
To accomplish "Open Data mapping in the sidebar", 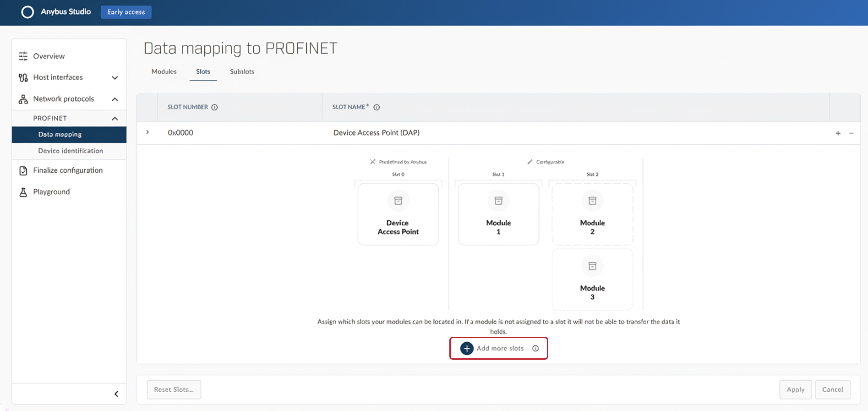I will pos(69,135).
